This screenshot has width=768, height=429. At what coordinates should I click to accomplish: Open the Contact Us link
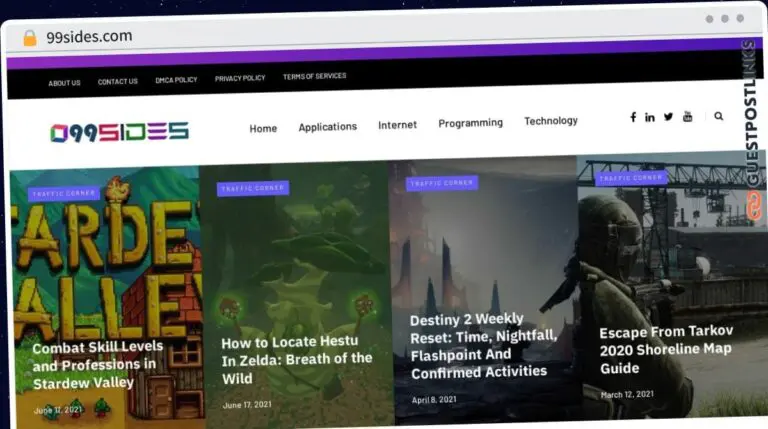tap(118, 81)
